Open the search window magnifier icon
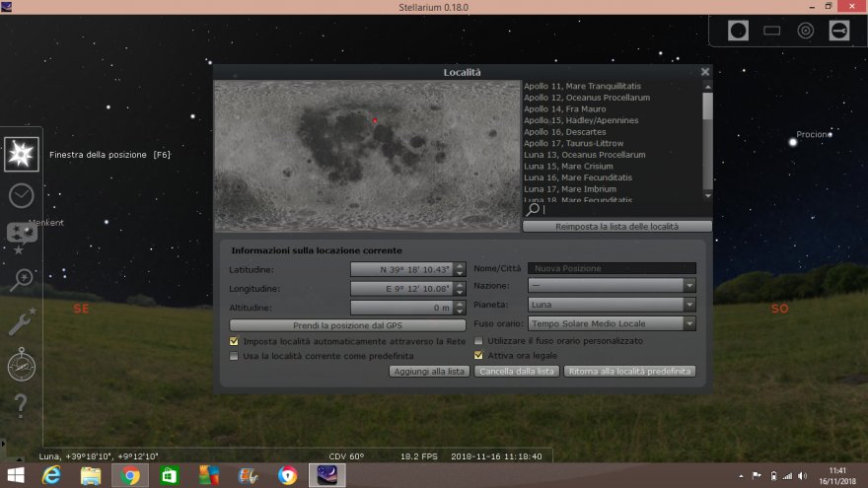Image resolution: width=868 pixels, height=488 pixels. [x=21, y=280]
